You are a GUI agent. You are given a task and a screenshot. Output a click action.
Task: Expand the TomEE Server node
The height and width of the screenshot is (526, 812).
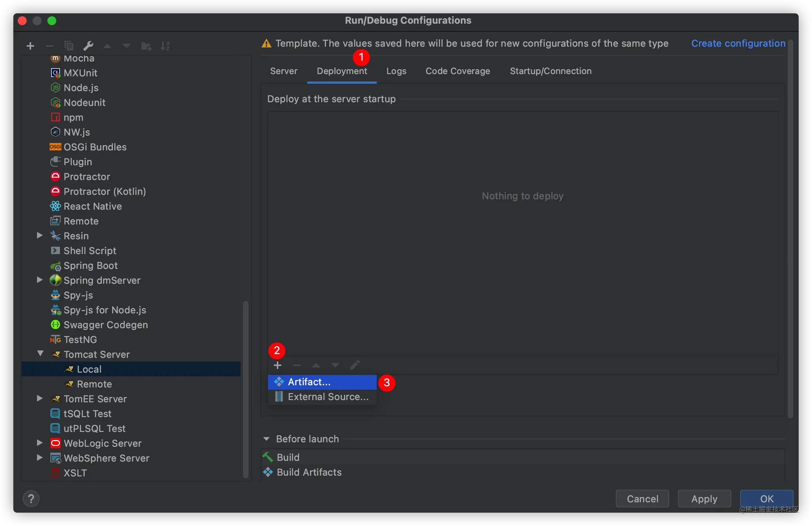pyautogui.click(x=40, y=399)
